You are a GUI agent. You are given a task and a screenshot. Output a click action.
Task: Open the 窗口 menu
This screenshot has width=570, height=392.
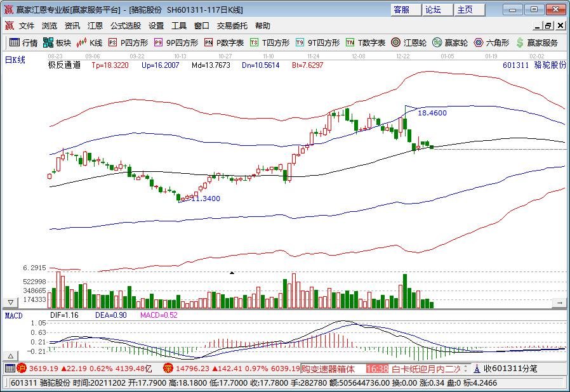point(202,25)
